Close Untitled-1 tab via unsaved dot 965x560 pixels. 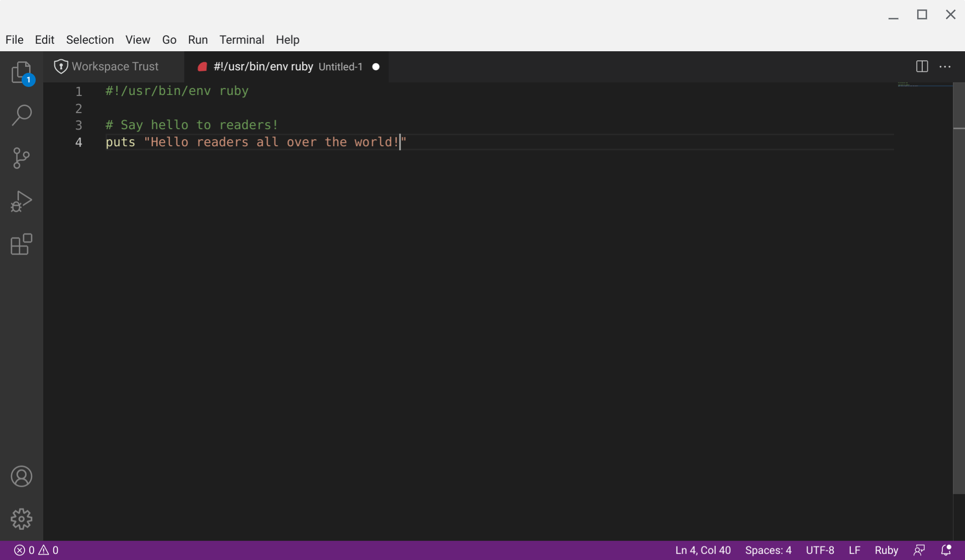click(x=375, y=66)
